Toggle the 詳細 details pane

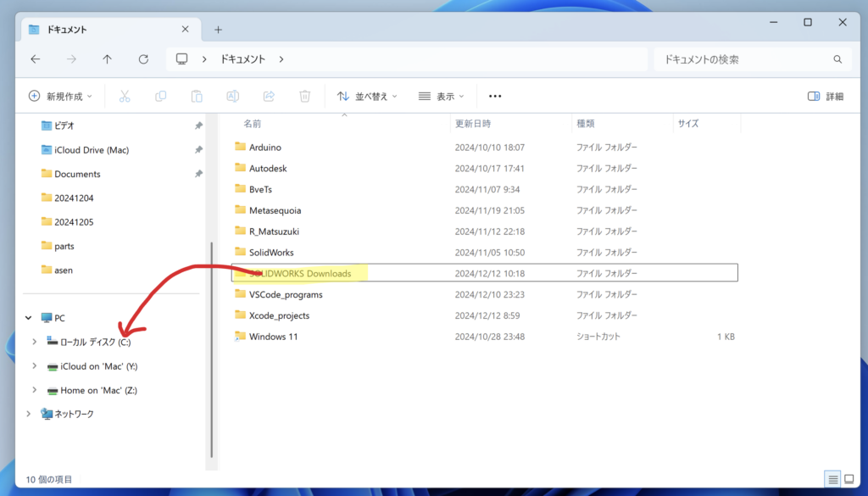coord(826,97)
